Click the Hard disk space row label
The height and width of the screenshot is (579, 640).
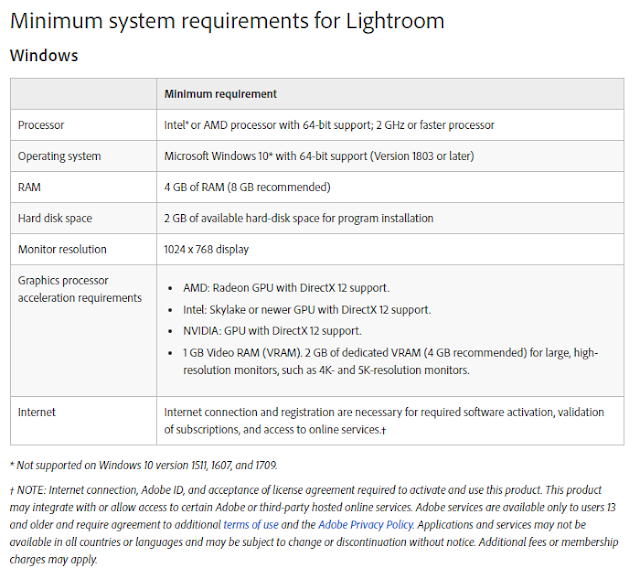pyautogui.click(x=55, y=218)
